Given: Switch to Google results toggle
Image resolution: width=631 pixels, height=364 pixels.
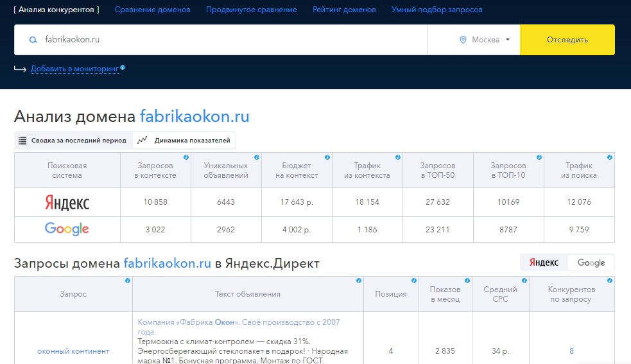Looking at the screenshot, I should [591, 263].
